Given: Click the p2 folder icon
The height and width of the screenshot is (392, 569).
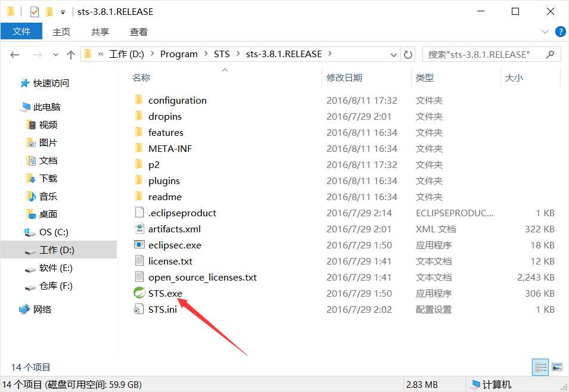Looking at the screenshot, I should point(139,164).
